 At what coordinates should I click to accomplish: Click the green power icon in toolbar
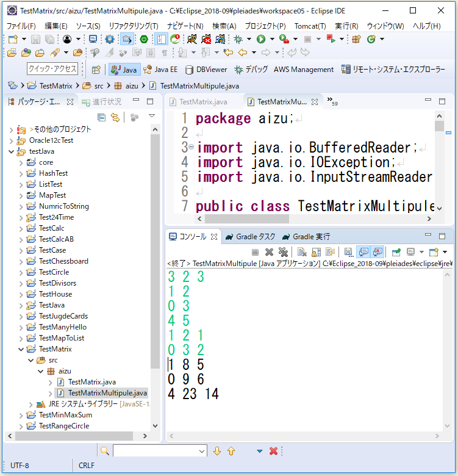[144, 39]
